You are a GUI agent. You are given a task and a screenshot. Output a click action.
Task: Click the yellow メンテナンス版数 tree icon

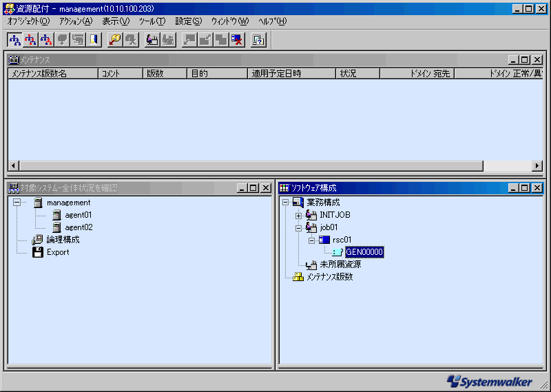pyautogui.click(x=298, y=277)
